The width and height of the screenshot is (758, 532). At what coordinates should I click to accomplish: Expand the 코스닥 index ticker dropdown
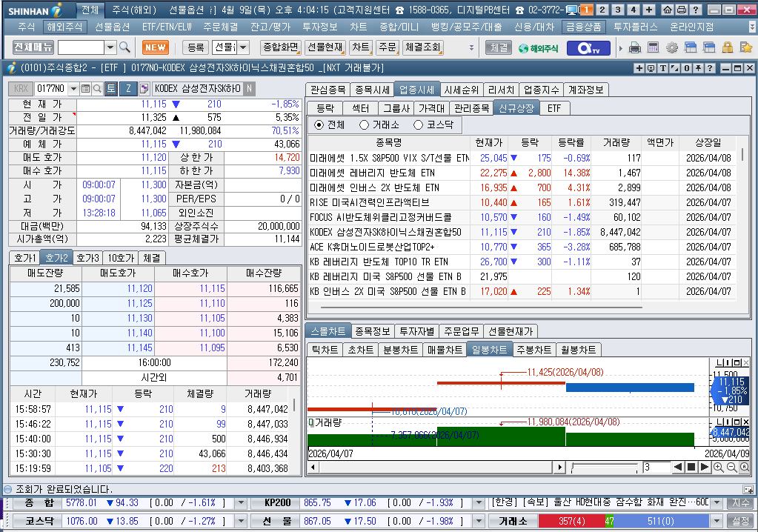point(240,522)
